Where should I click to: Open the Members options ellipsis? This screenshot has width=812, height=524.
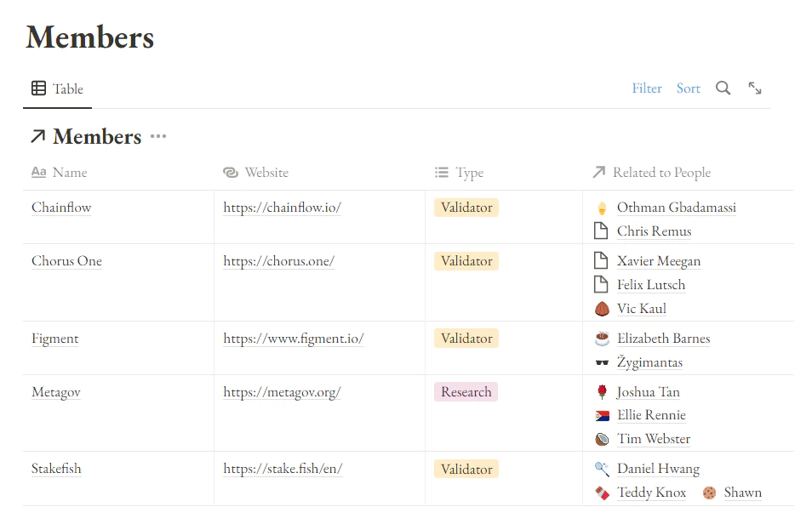click(x=158, y=137)
